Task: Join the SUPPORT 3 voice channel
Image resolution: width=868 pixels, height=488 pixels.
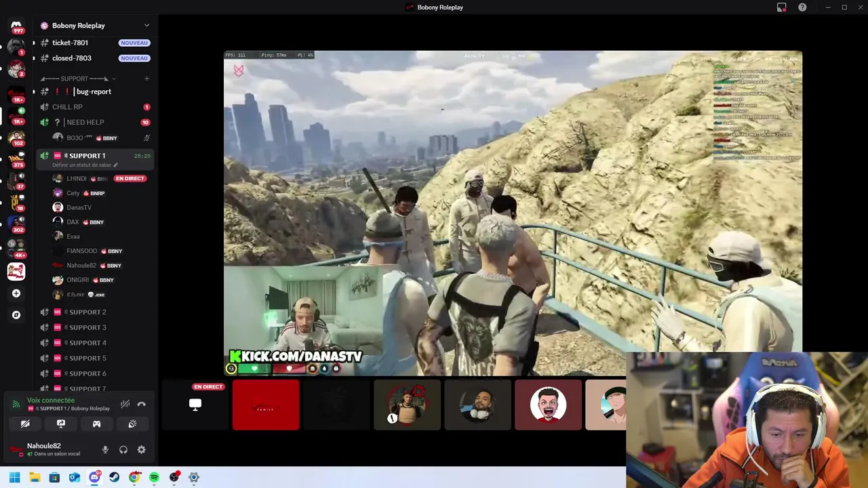Action: [95, 327]
